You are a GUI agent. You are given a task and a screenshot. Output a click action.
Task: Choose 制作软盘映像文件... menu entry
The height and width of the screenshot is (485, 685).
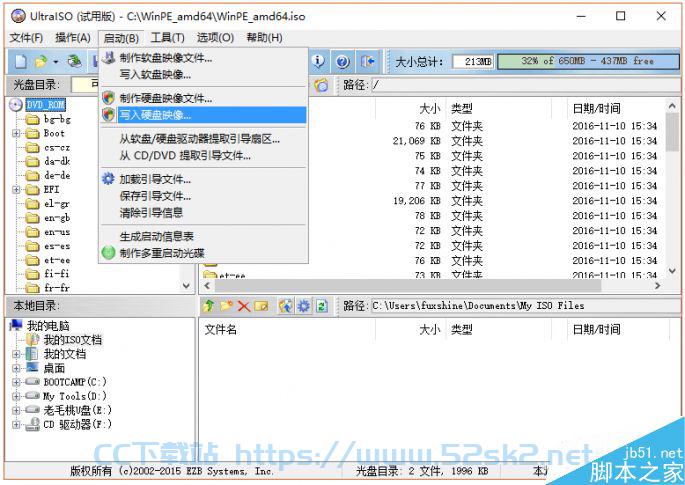point(204,58)
